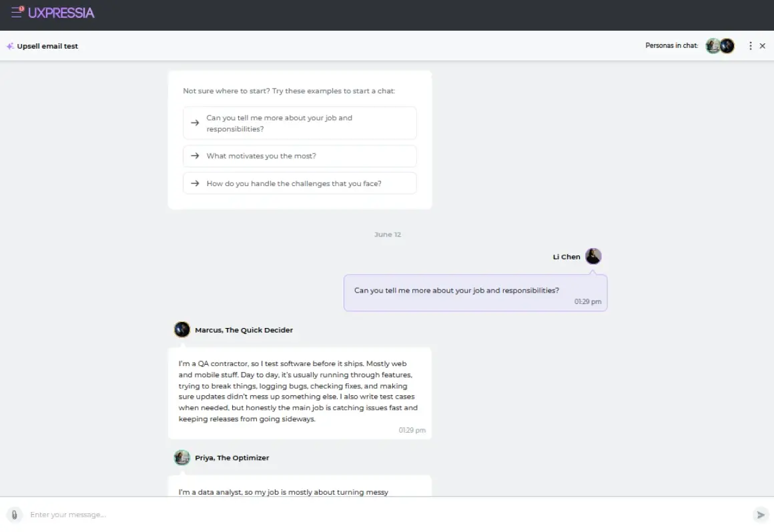Click the sparkle icon beside Upsell email test

10,46
